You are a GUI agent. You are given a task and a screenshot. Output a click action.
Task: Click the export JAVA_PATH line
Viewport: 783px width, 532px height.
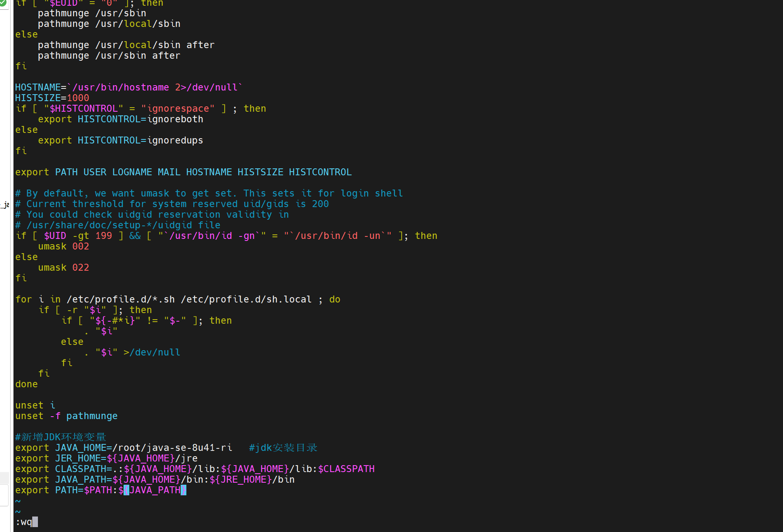pos(155,480)
